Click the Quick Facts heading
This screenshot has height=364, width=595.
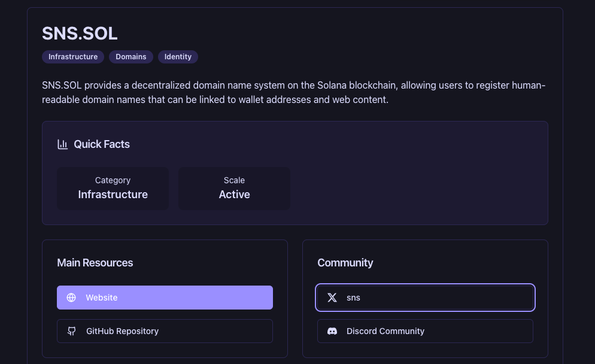tap(102, 144)
